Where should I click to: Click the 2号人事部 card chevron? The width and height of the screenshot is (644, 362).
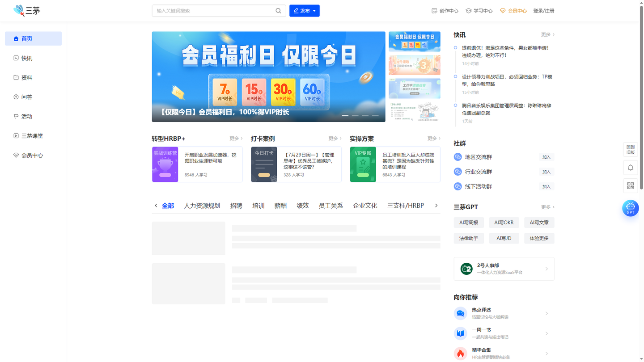coord(547,269)
